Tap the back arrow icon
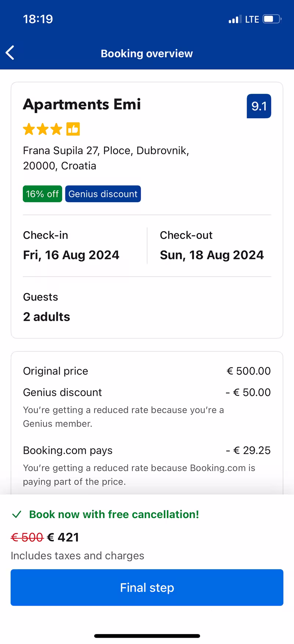The image size is (294, 644). [10, 53]
